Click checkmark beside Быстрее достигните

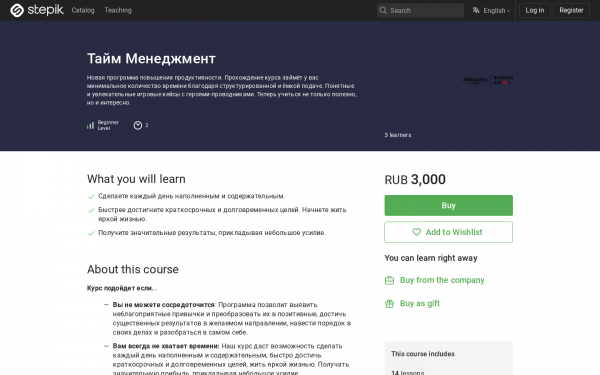pyautogui.click(x=91, y=210)
